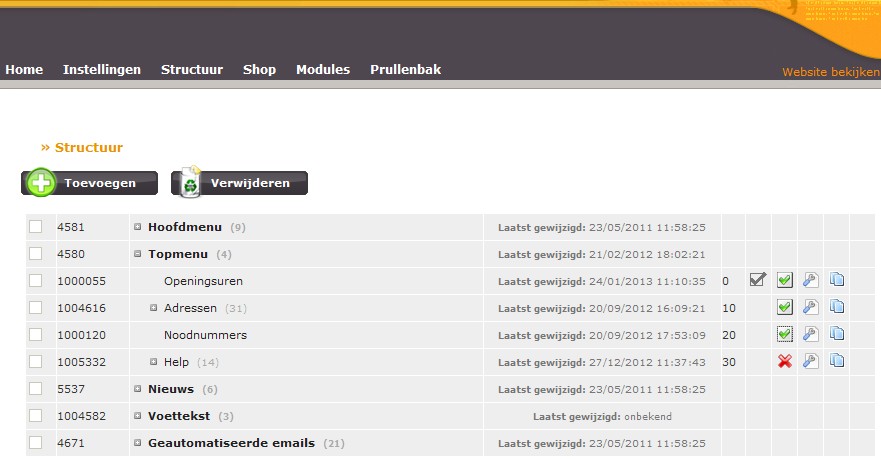Copy the Help item
Screen dimensions: 881x459
pyautogui.click(x=837, y=360)
